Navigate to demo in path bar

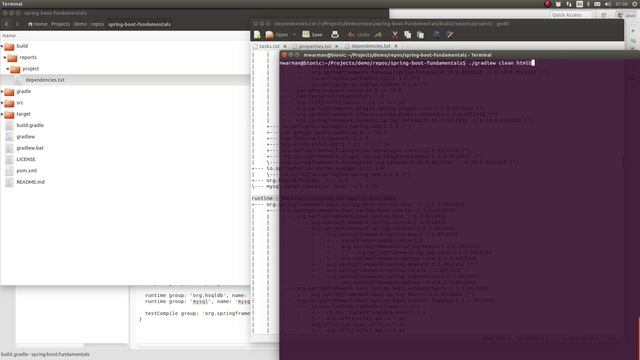point(80,24)
